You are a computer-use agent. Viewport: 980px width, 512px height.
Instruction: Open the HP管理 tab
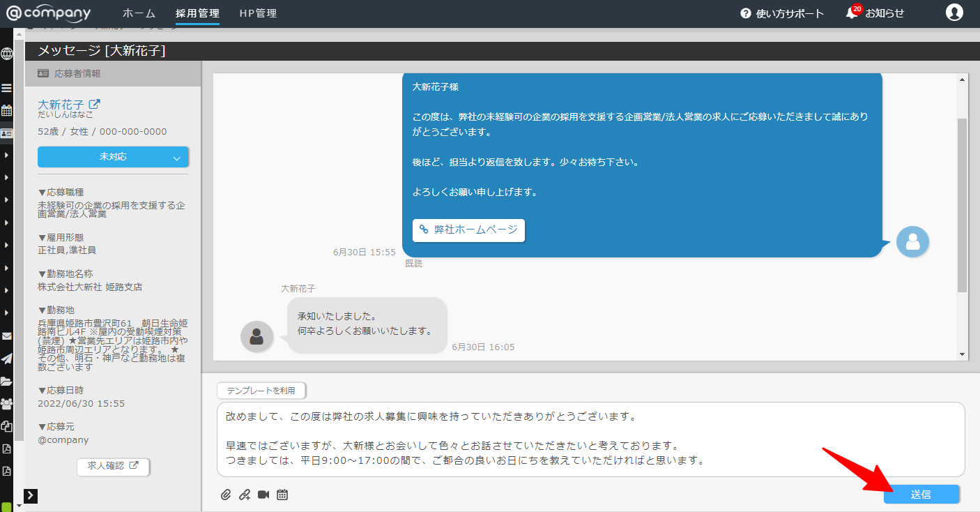pyautogui.click(x=258, y=13)
